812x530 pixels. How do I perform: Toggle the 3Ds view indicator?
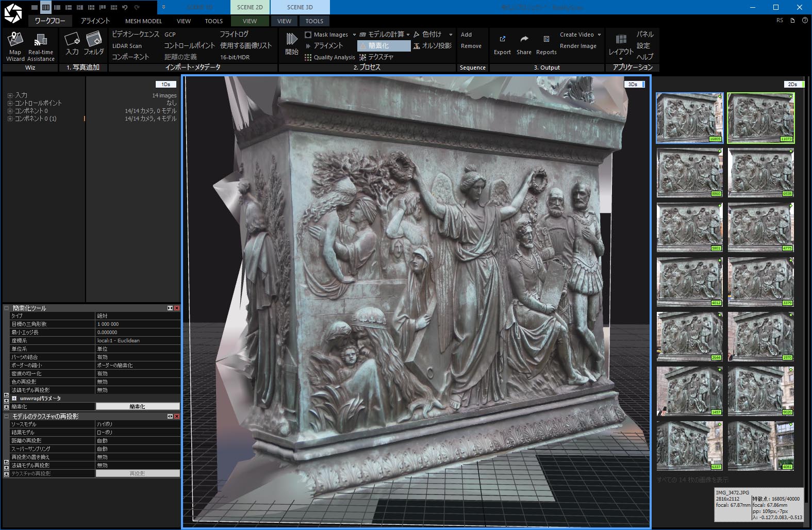tap(635, 84)
